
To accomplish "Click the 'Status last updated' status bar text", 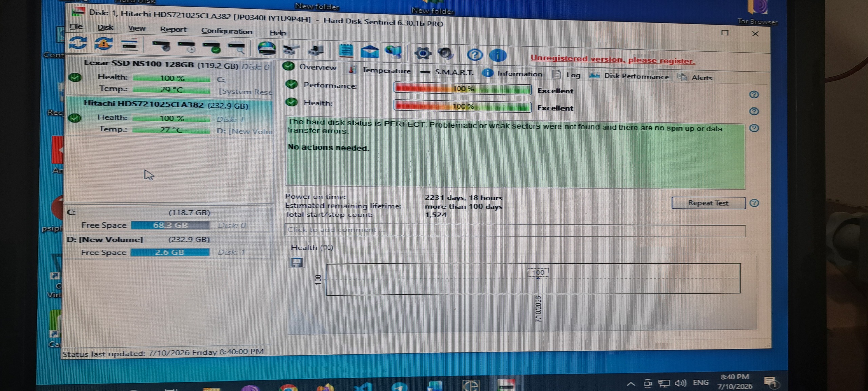I will coord(163,353).
